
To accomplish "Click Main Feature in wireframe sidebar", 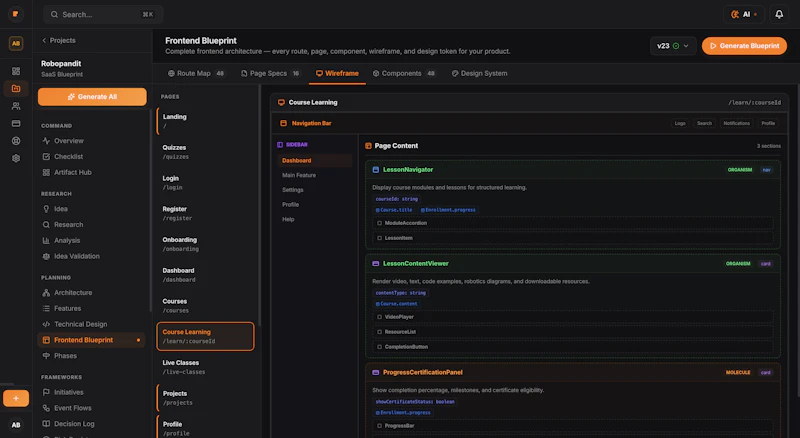I will [314, 175].
